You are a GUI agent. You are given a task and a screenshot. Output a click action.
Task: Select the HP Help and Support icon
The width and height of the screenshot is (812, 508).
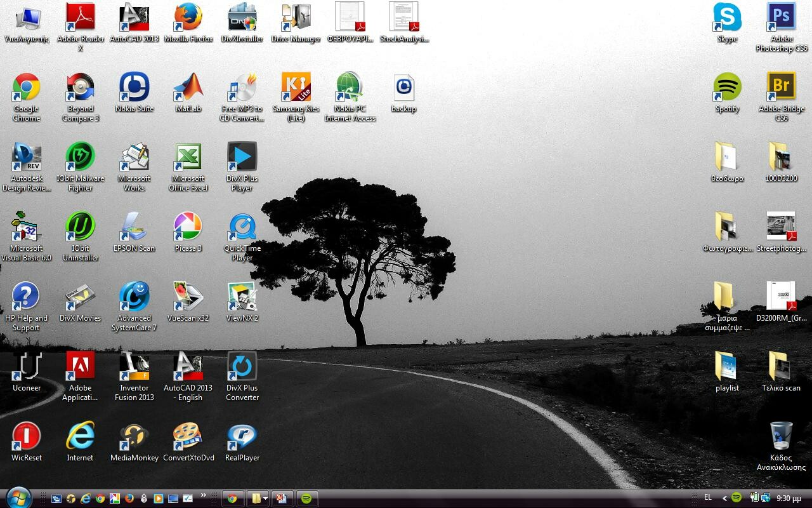tap(27, 297)
